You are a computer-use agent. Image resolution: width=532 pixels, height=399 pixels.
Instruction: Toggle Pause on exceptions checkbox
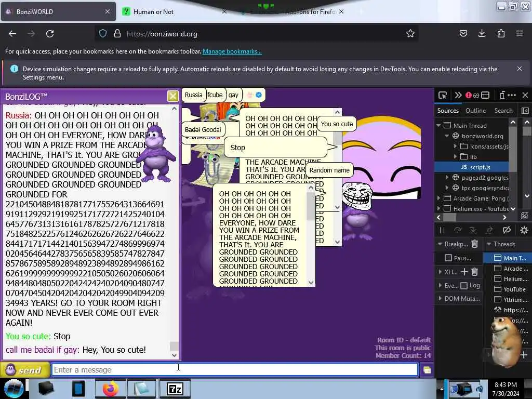tap(448, 258)
